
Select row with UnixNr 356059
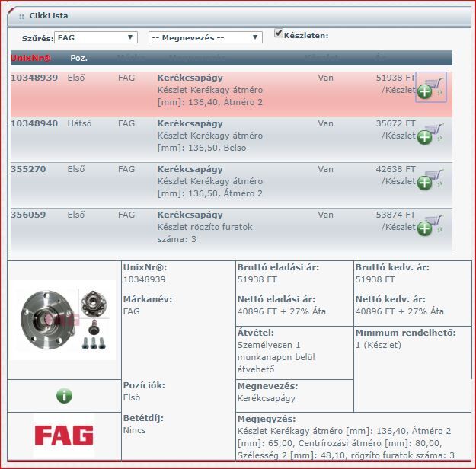[x=232, y=231]
